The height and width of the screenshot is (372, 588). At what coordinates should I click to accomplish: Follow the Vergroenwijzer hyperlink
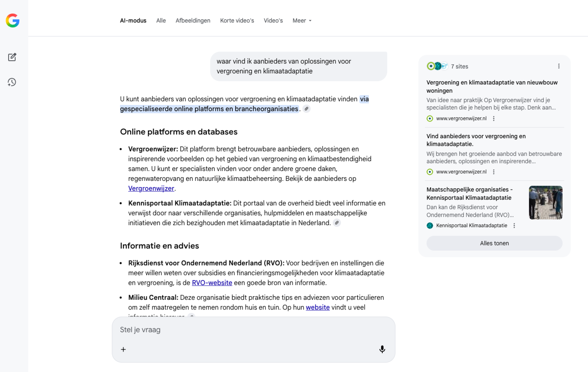151,188
